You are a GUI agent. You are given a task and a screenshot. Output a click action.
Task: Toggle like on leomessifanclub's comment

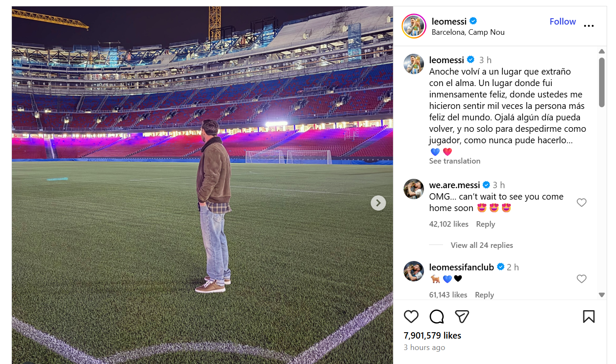[x=581, y=279]
